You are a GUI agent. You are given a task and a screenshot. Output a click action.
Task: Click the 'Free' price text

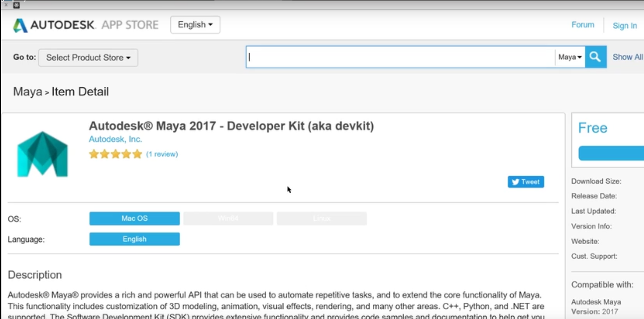tap(592, 128)
